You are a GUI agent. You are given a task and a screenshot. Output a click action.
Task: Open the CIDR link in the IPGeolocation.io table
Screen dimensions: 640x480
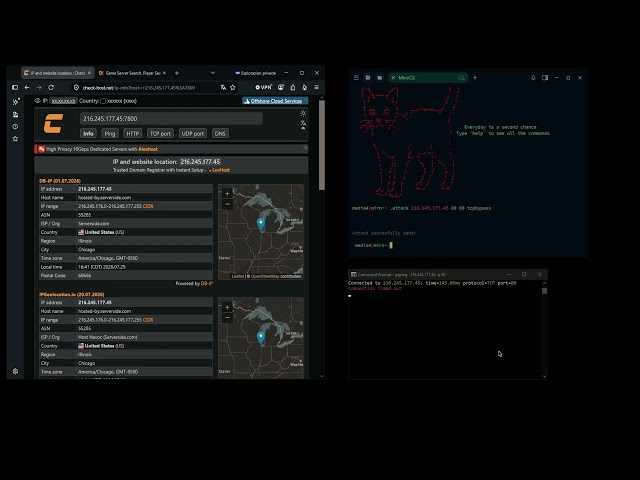coord(148,320)
